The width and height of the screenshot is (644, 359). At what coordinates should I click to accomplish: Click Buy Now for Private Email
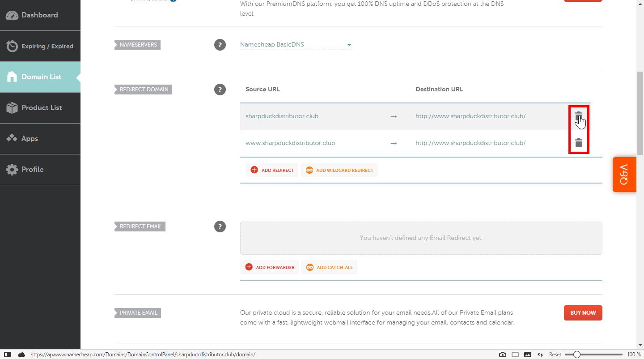click(583, 313)
